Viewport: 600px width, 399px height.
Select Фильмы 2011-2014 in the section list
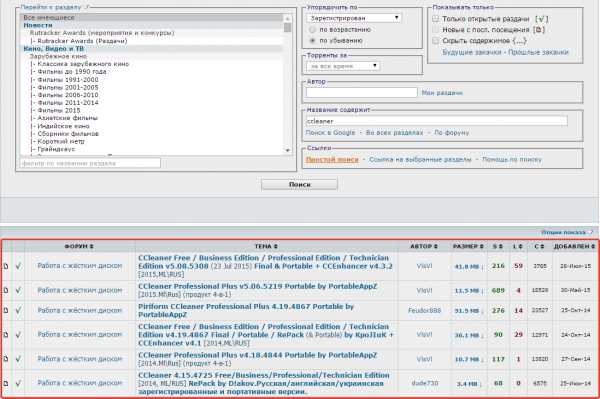(68, 103)
